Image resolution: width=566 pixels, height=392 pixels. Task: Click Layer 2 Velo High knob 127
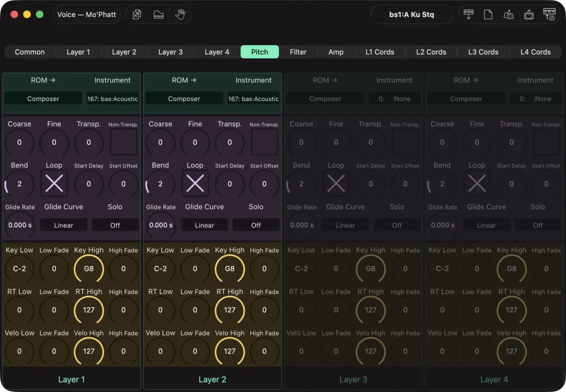pyautogui.click(x=230, y=351)
